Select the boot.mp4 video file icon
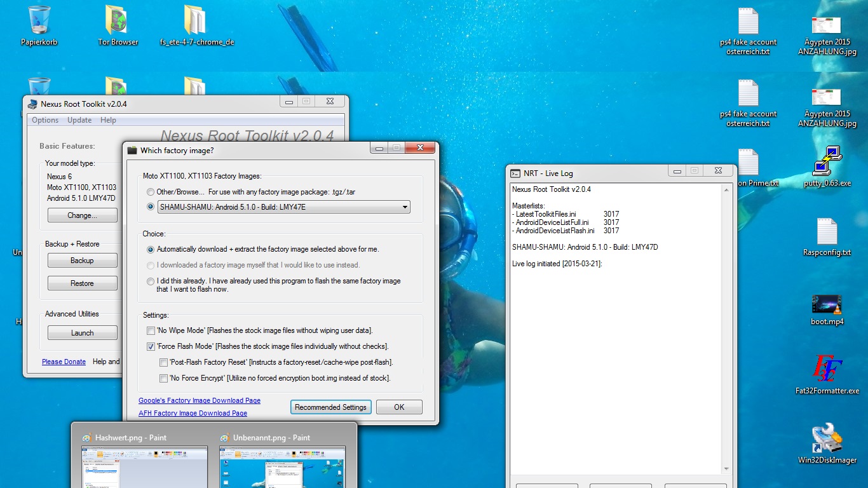Screen dimensions: 868x488 pos(827,305)
